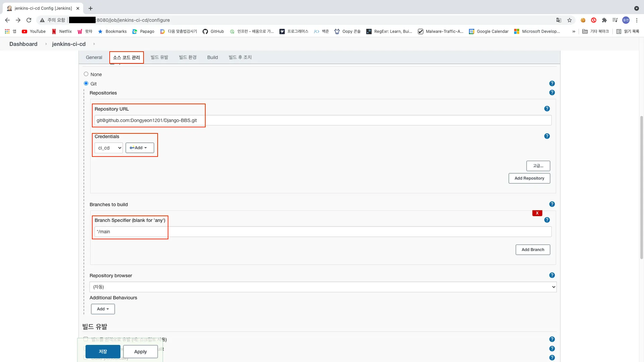Open Repository browser (자동) dropdown
This screenshot has height=362, width=644.
[x=323, y=287]
